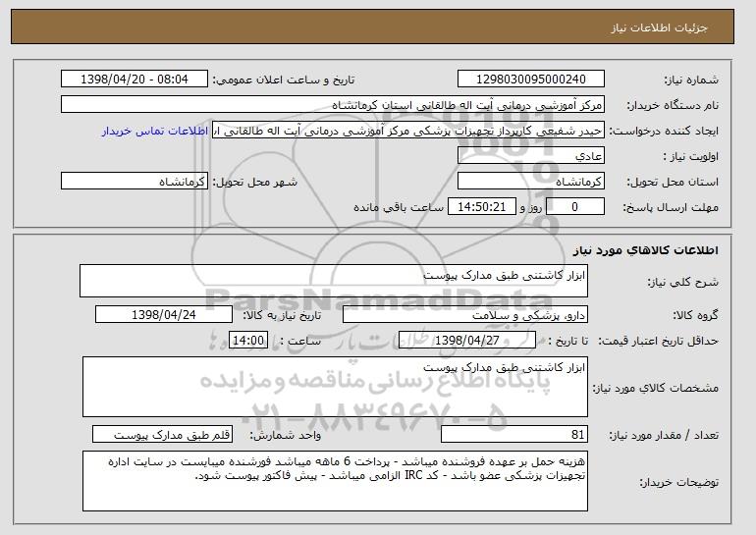Screen dimensions: 756x535
Task: Select the label گروه کالا:
Action: click(695, 316)
